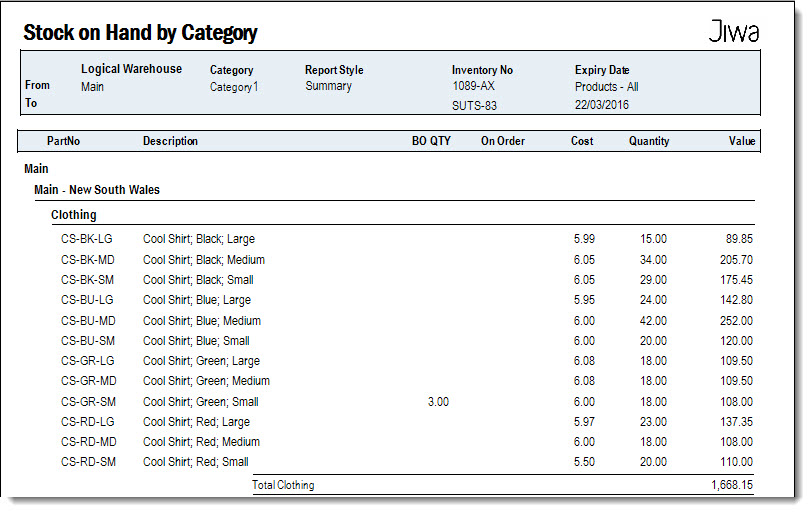Click part number 'CS-GR-LG'
The width and height of the screenshot is (810, 512).
point(87,361)
